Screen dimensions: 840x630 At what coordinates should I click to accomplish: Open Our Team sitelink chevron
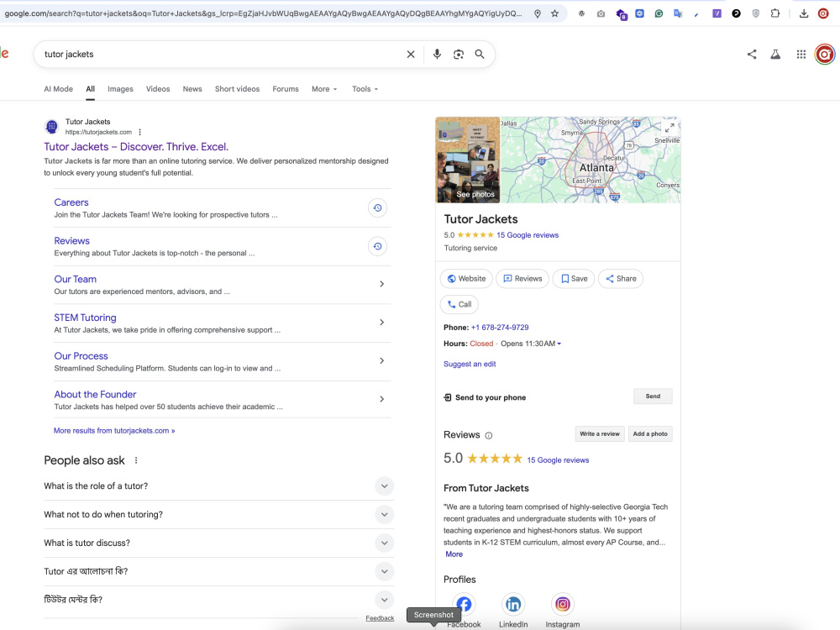[x=381, y=284]
